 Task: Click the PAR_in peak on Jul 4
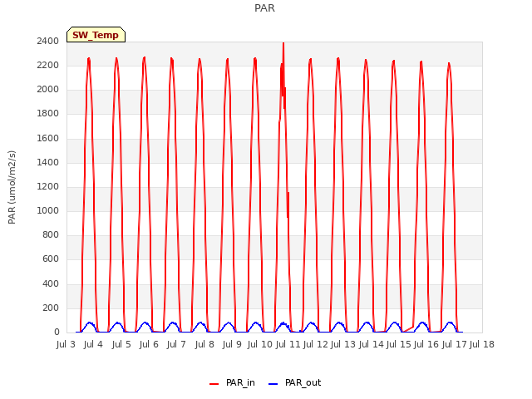pyautogui.click(x=89, y=60)
